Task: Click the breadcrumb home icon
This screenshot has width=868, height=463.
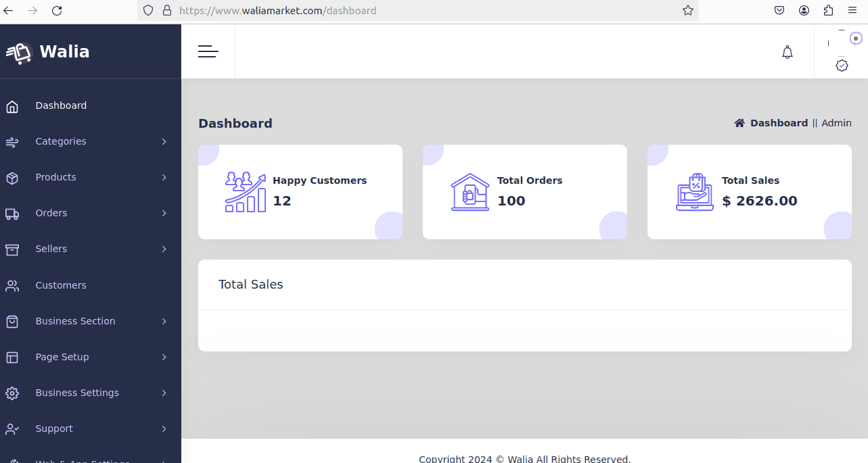Action: click(739, 123)
